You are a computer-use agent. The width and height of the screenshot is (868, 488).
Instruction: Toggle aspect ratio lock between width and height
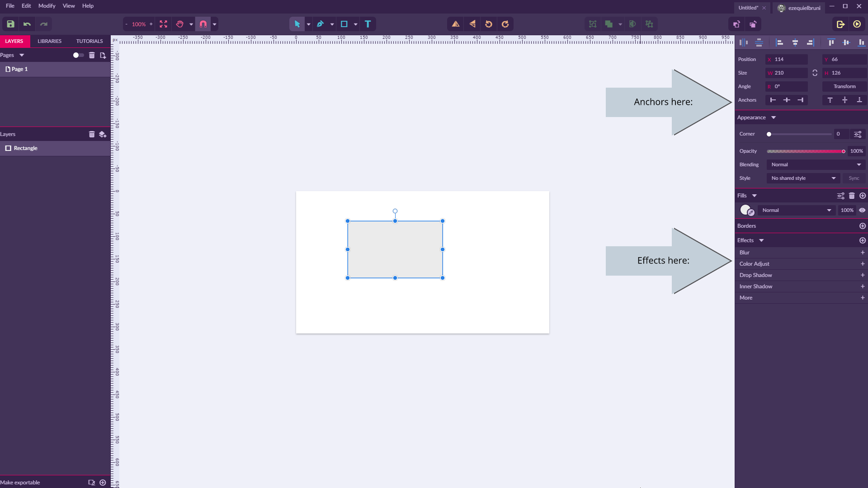click(x=815, y=73)
